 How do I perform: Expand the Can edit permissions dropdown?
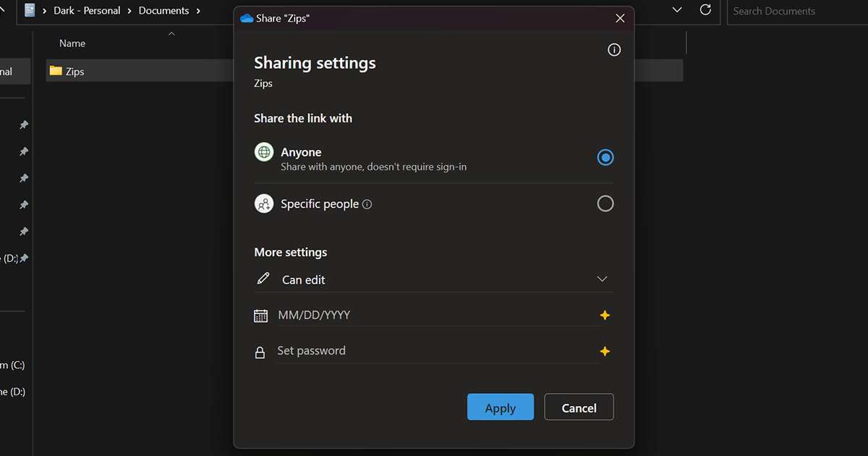click(602, 279)
